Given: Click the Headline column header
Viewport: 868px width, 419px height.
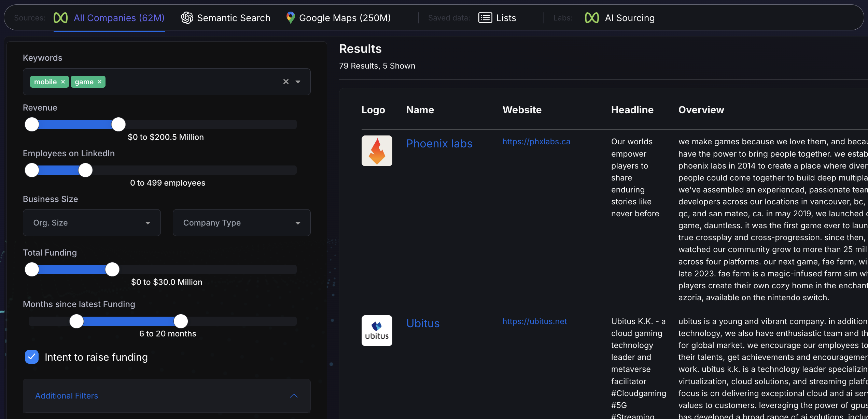Looking at the screenshot, I should point(632,110).
